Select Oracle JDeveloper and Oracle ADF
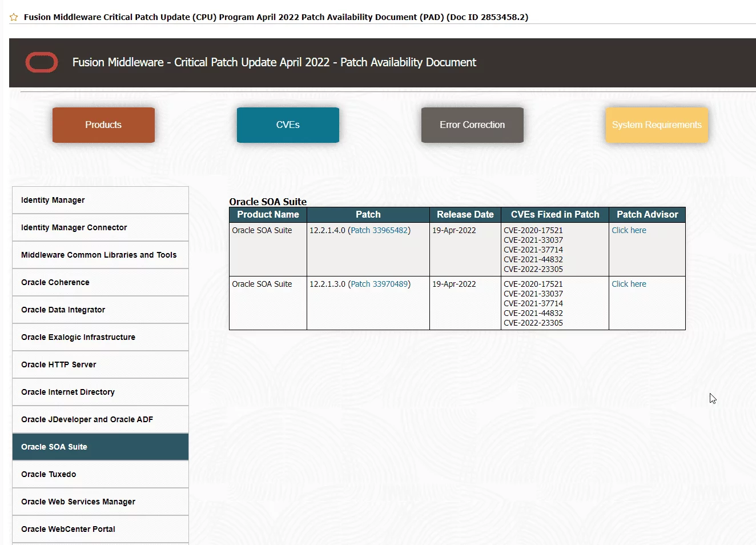 tap(100, 419)
